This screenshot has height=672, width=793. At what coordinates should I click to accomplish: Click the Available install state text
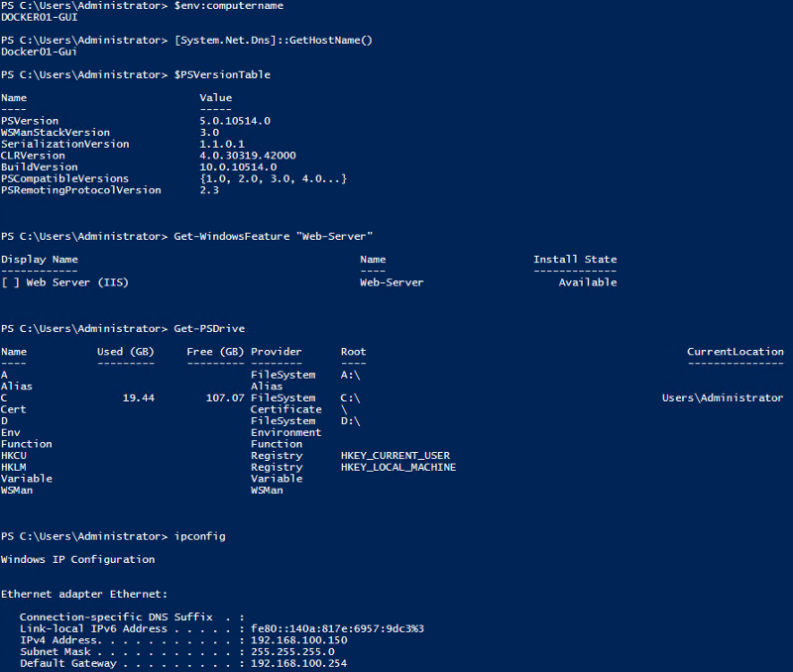pos(588,282)
